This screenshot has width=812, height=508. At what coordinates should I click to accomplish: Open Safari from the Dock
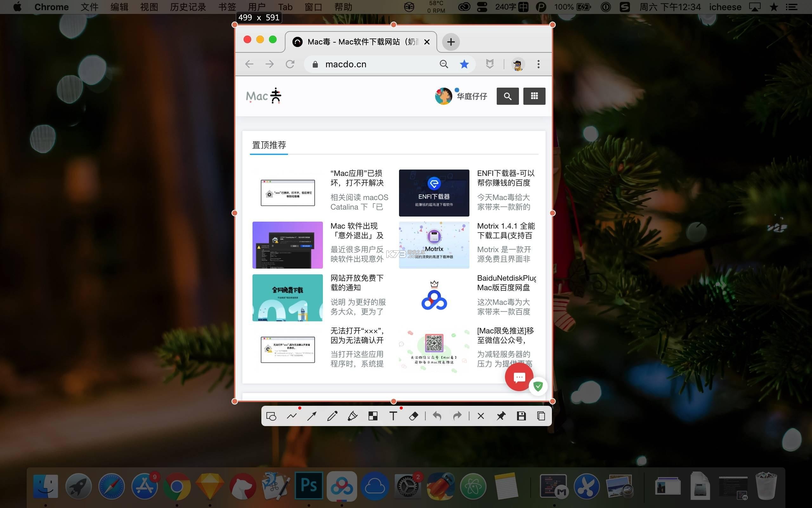click(x=111, y=486)
